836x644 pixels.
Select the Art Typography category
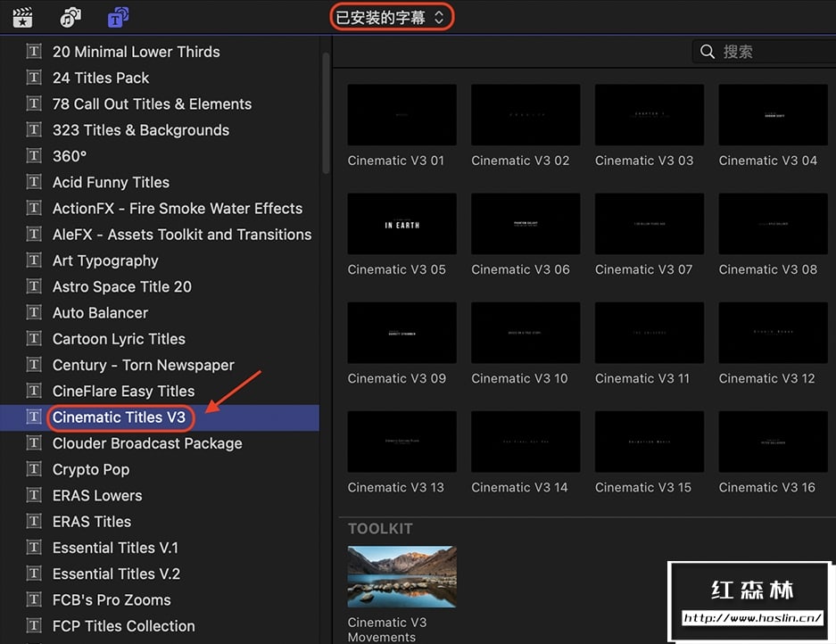click(105, 260)
